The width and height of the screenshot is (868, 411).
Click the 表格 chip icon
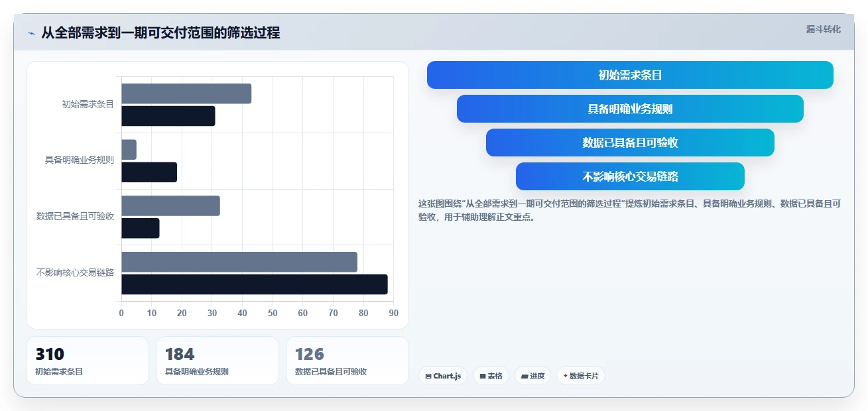click(483, 377)
